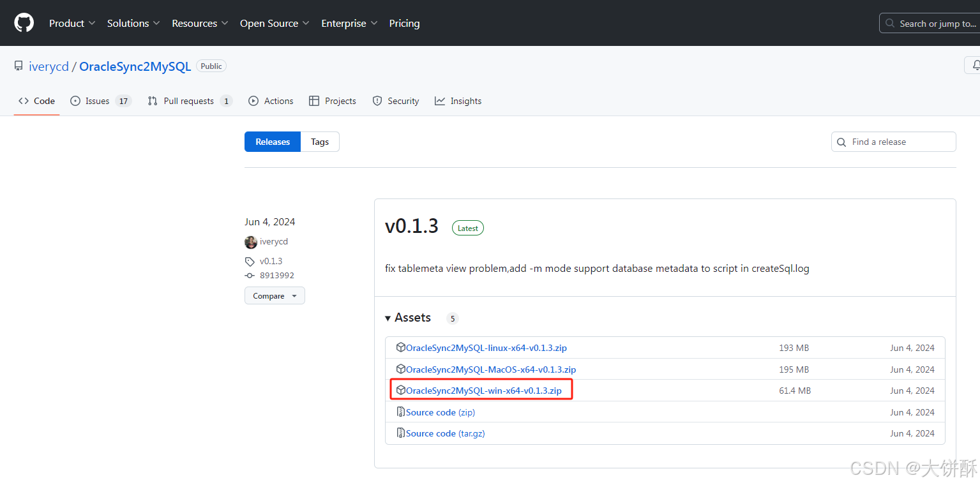Select the Tags button
This screenshot has width=980, height=485.
point(320,142)
